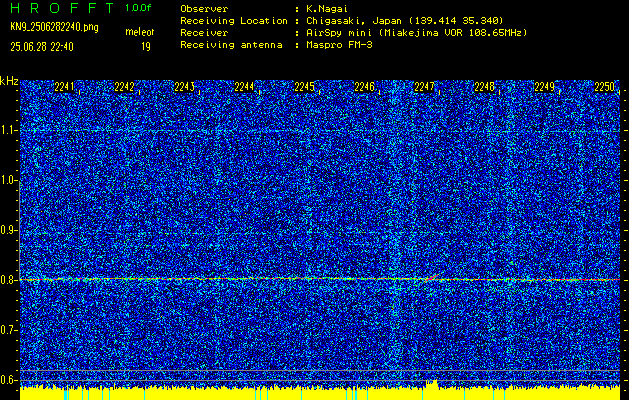
Task: Click the Receiving antenna label
Action: pyautogui.click(x=231, y=45)
